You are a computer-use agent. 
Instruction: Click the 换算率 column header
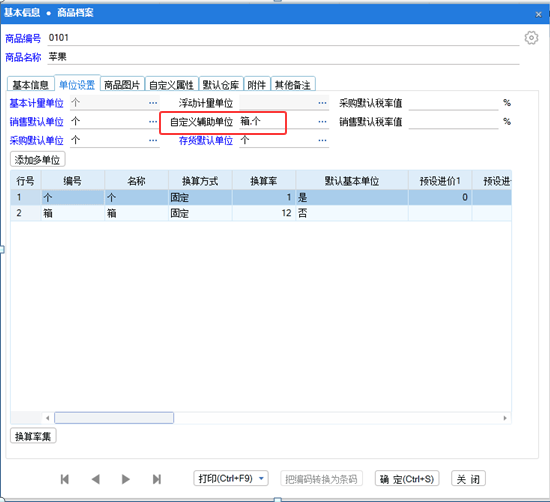click(x=264, y=181)
